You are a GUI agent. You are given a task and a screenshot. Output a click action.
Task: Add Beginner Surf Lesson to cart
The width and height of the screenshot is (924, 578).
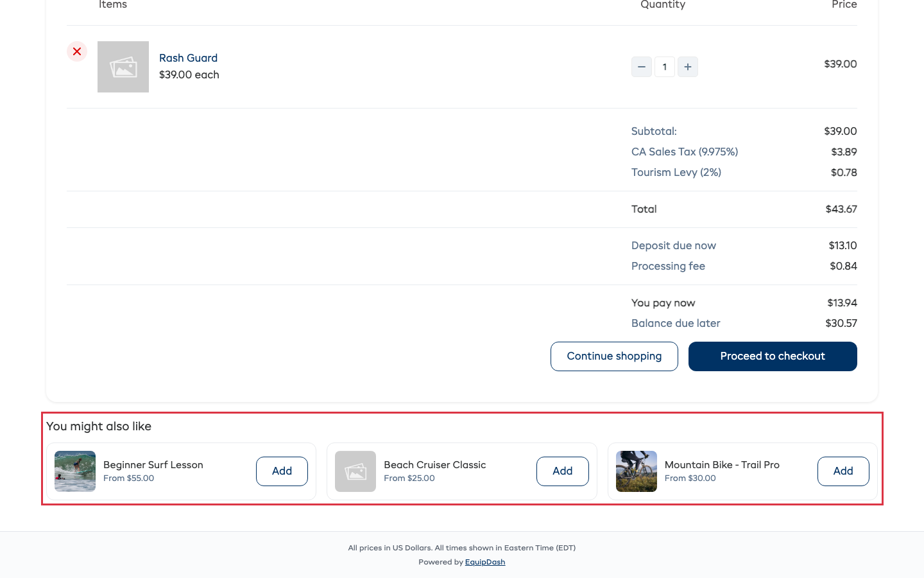282,471
